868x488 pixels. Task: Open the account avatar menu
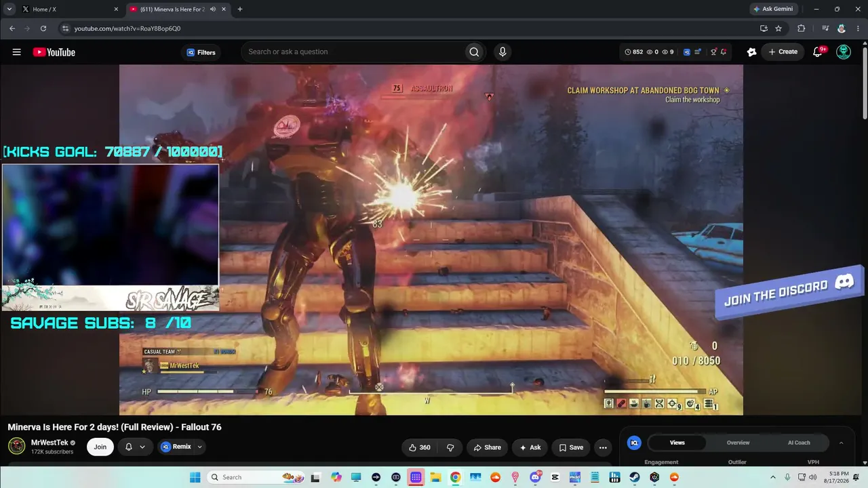[x=844, y=52]
